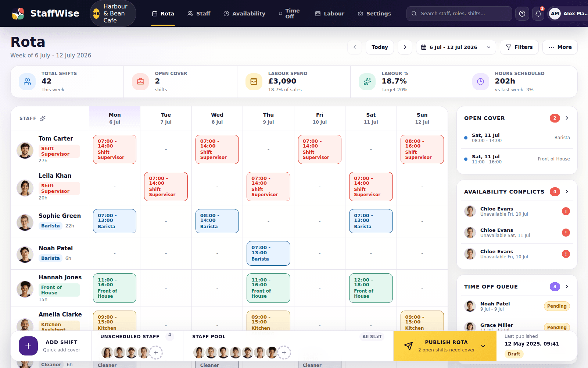
Task: Click the StaffWise logo icon
Action: (18, 14)
